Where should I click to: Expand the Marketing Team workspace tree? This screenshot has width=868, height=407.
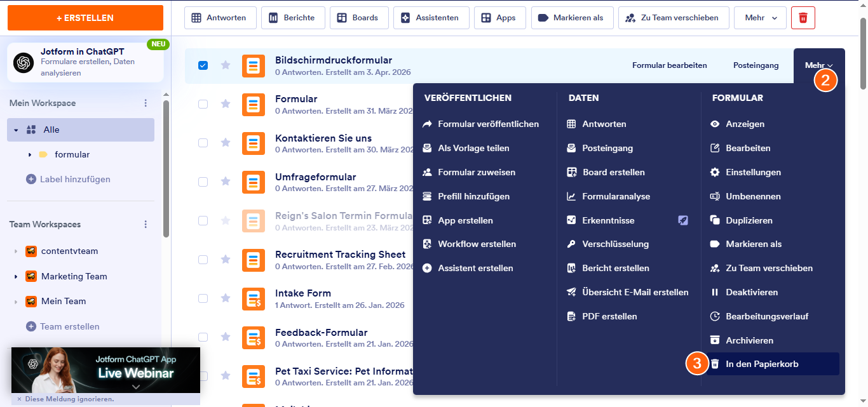[16, 277]
